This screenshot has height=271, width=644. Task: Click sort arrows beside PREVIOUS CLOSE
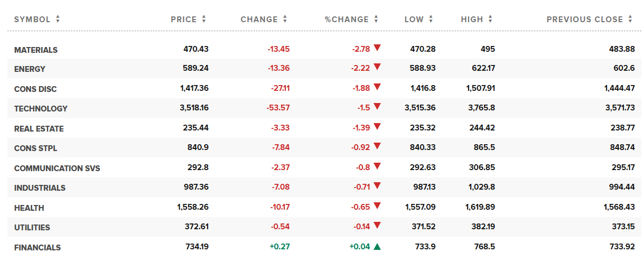[630, 20]
